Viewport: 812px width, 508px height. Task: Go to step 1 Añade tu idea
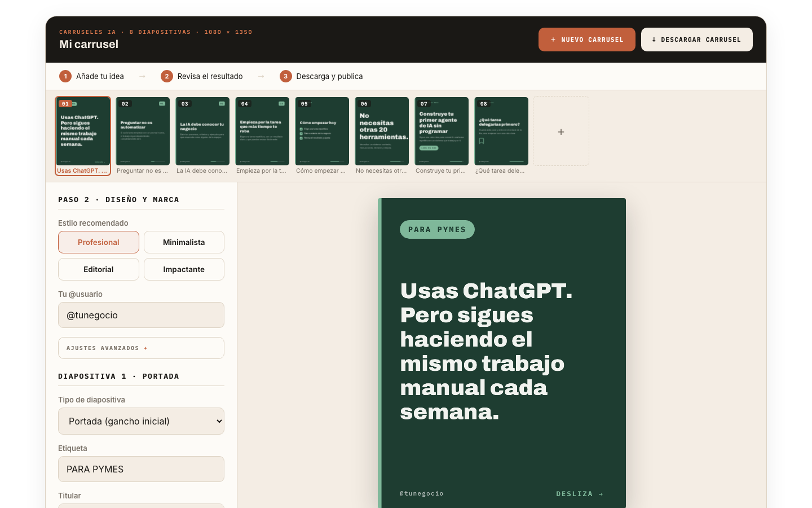point(92,76)
